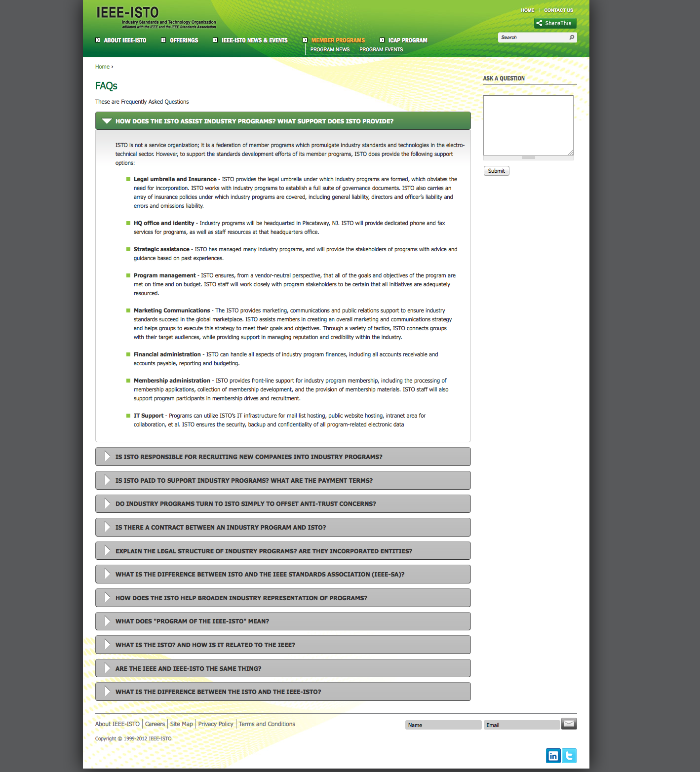Click the FAQs page heading

point(106,86)
